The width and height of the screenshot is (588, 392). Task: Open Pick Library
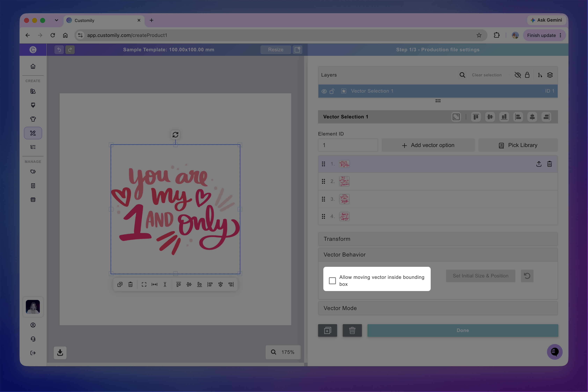pyautogui.click(x=518, y=145)
